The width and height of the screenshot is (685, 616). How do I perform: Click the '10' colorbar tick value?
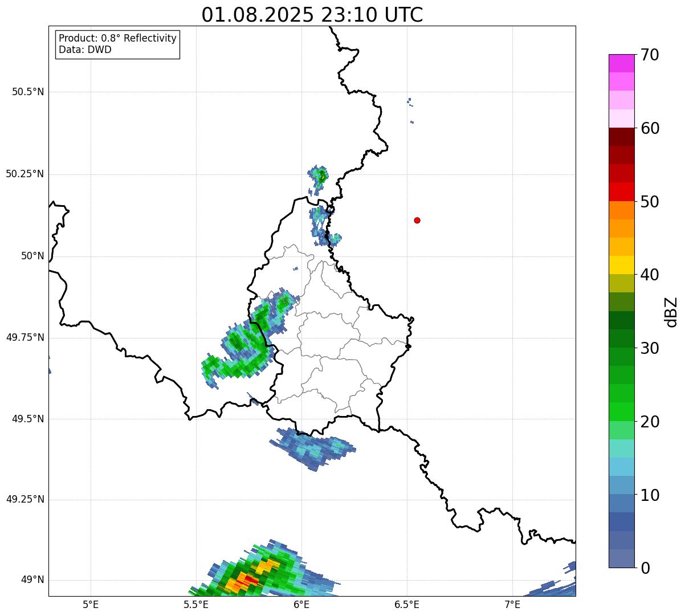[x=650, y=495]
